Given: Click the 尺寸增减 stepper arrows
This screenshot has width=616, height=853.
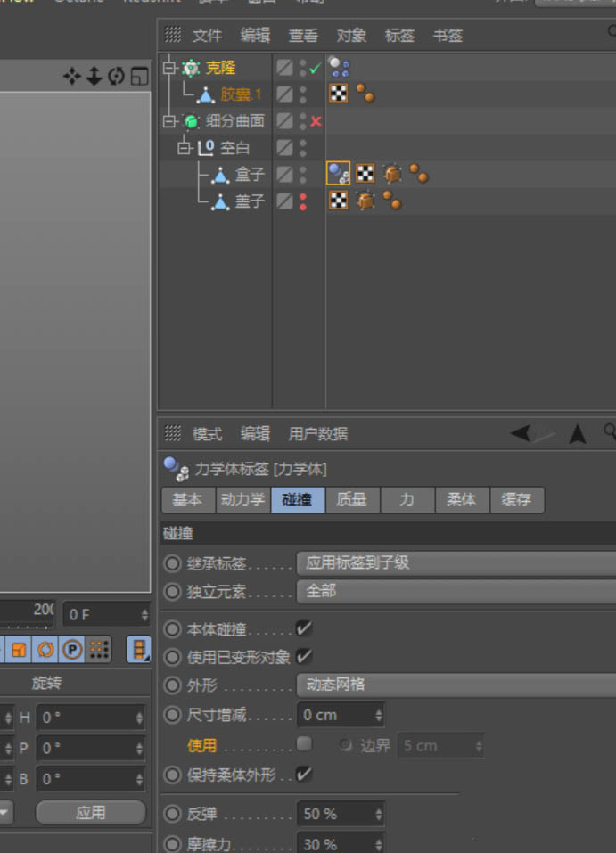Looking at the screenshot, I should [x=378, y=715].
